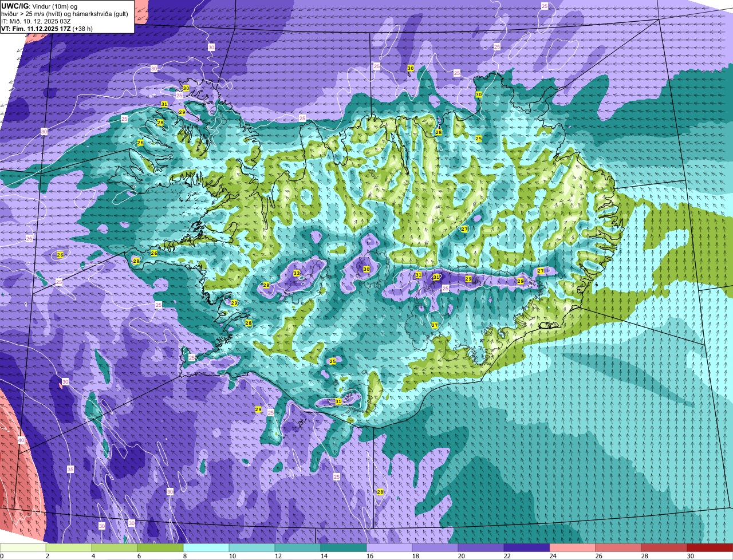Pick the green legend swatch between 4 and 6
733x560 pixels.
pyautogui.click(x=115, y=547)
